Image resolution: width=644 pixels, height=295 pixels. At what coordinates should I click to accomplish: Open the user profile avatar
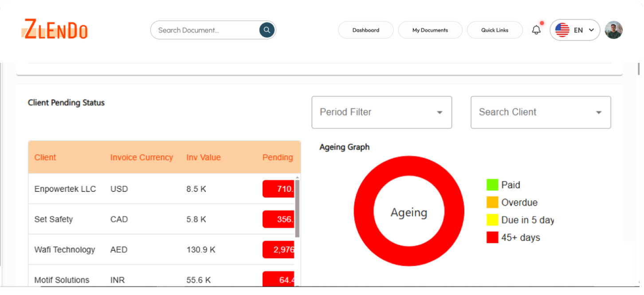(614, 30)
